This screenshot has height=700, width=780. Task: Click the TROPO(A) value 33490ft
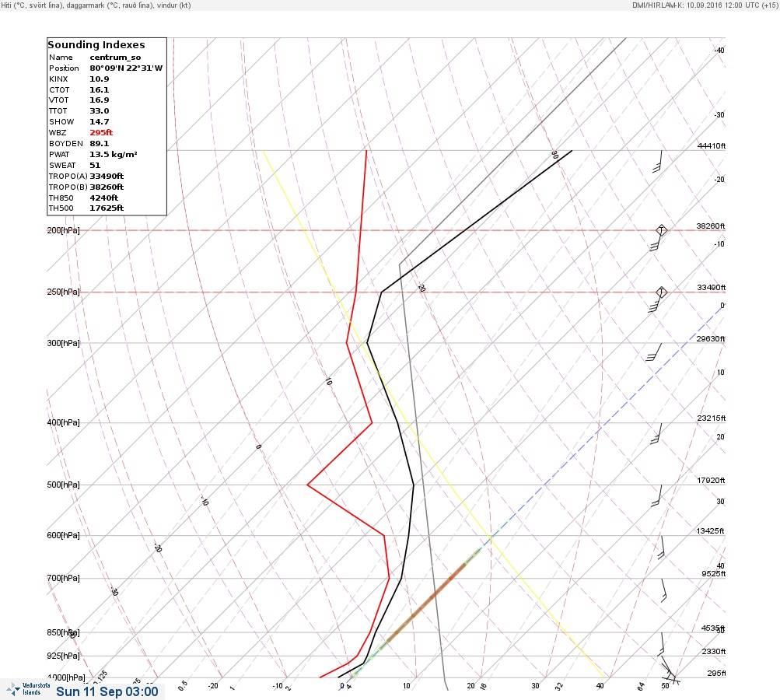107,176
